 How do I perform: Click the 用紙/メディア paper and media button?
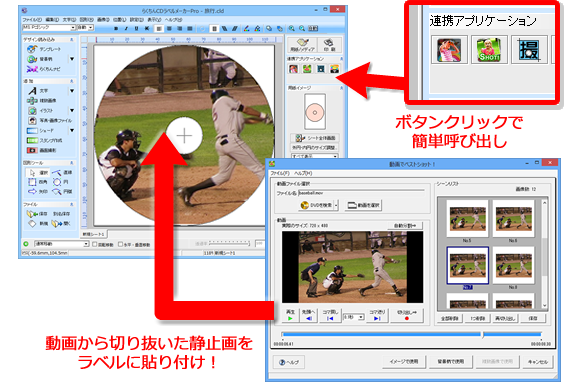(x=302, y=45)
